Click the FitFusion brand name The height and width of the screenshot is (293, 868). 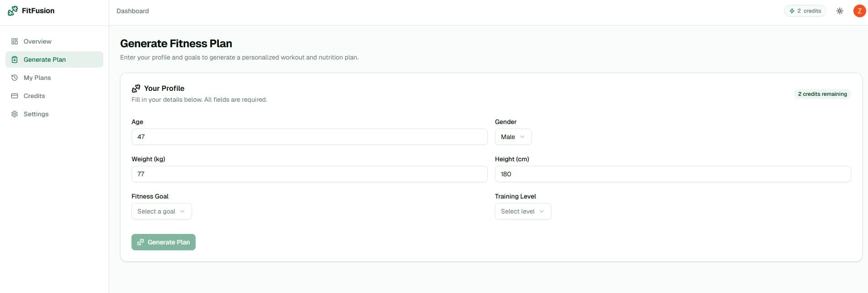[38, 11]
